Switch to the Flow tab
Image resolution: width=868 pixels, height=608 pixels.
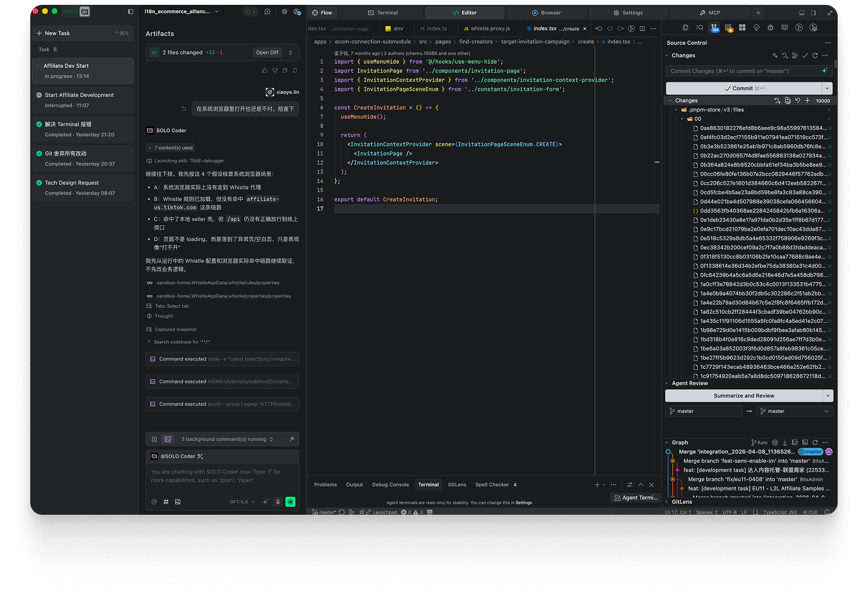point(322,13)
